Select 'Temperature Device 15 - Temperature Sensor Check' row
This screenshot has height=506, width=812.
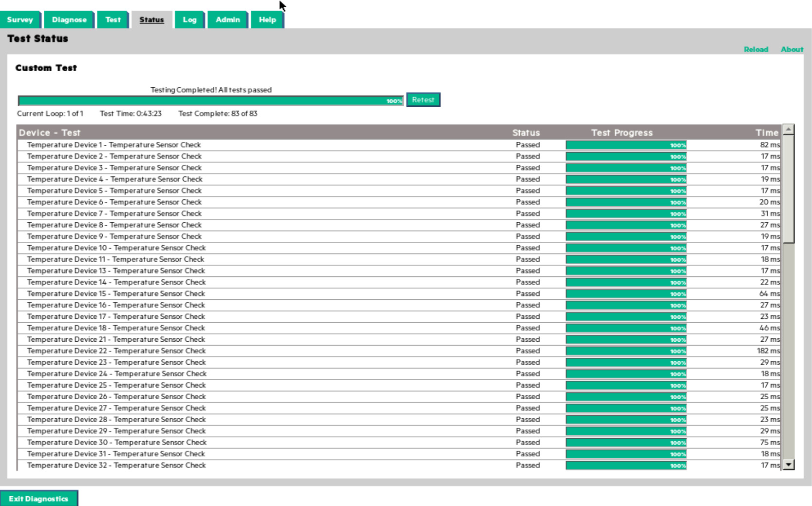(399, 294)
